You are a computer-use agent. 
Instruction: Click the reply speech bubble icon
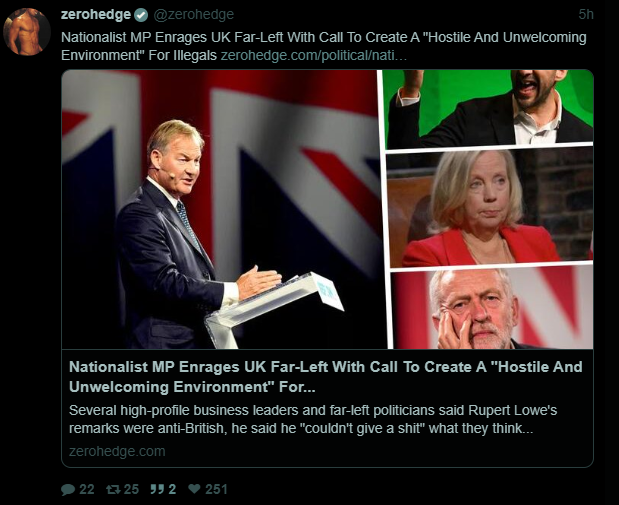click(68, 490)
